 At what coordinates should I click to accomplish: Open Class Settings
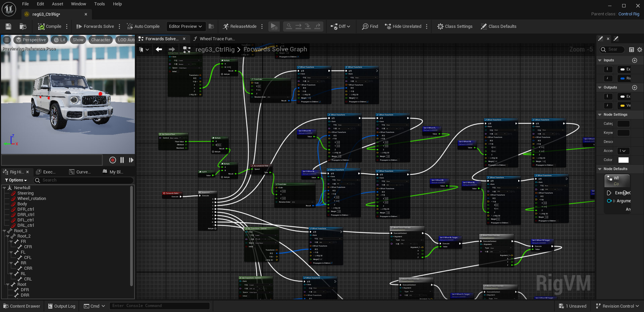pos(455,27)
